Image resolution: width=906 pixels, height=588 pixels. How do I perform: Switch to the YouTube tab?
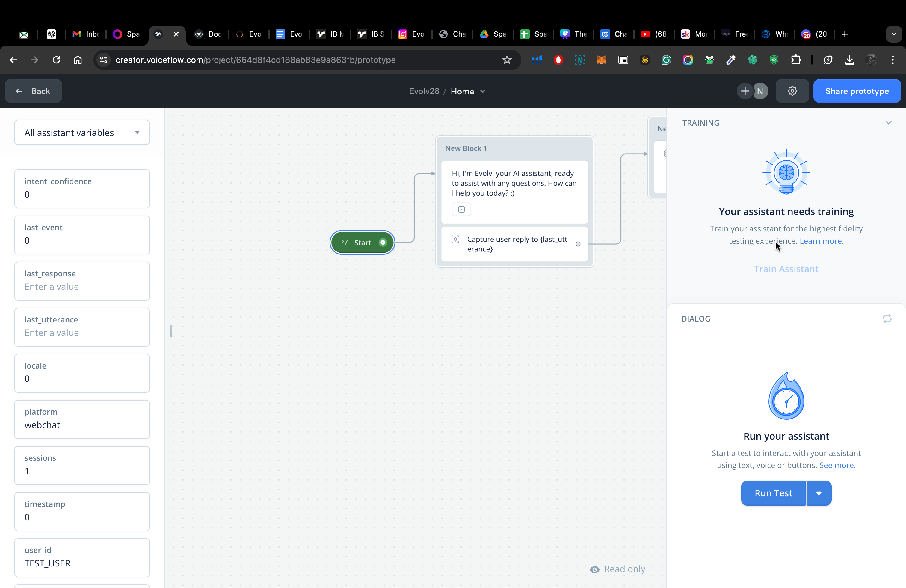(x=654, y=34)
